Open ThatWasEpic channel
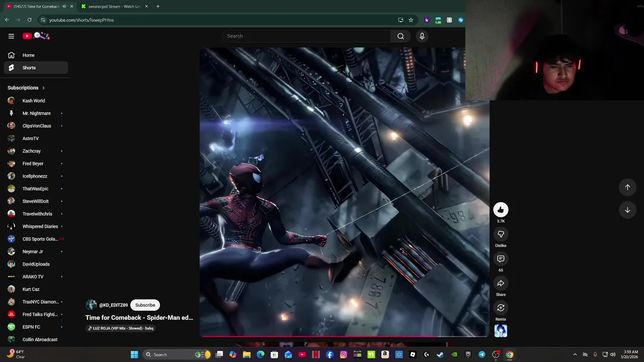The height and width of the screenshot is (362, 644). click(36, 189)
